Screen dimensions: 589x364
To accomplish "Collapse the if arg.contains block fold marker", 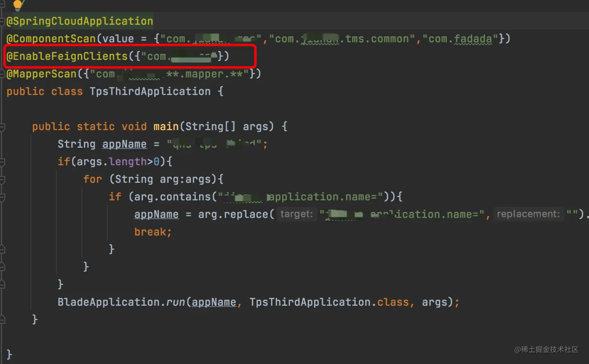I will [2, 197].
